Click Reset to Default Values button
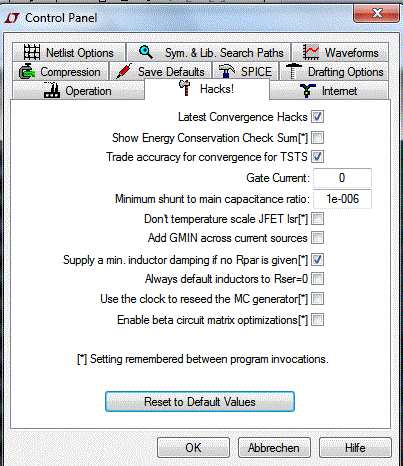Screen dimensions: 403x466 click(200, 402)
